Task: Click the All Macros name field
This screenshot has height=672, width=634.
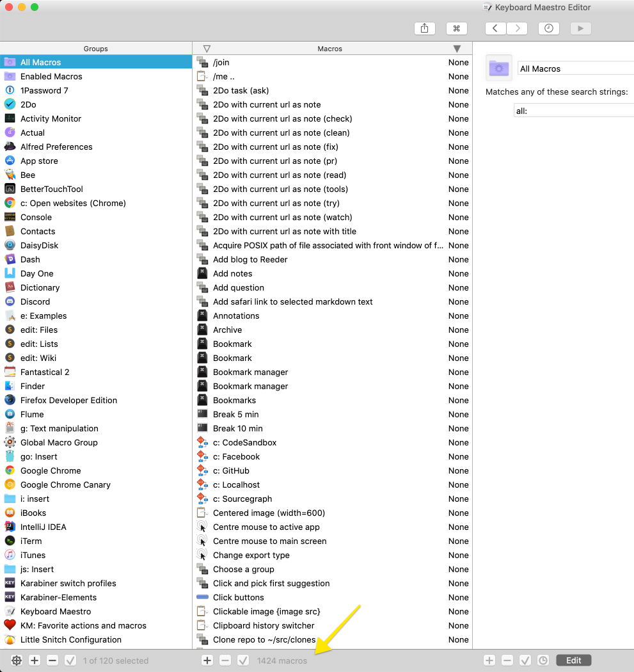Action: coord(575,68)
